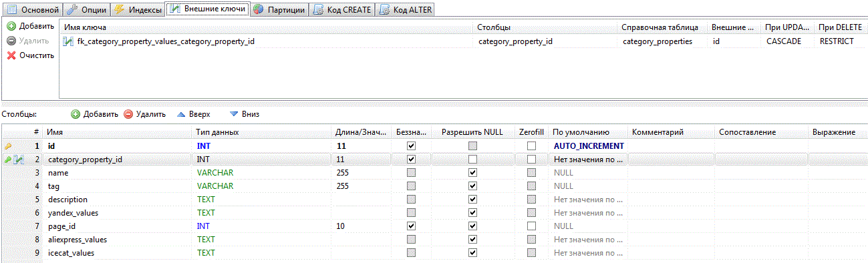Image resolution: width=868 pixels, height=263 pixels.
Task: Toggle Zerofill for id column
Action: pyautogui.click(x=531, y=146)
